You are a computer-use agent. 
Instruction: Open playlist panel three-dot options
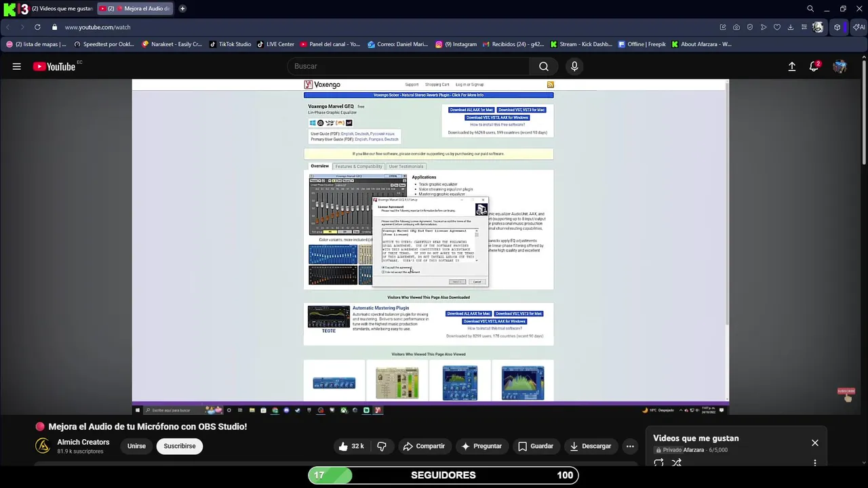[x=815, y=463]
